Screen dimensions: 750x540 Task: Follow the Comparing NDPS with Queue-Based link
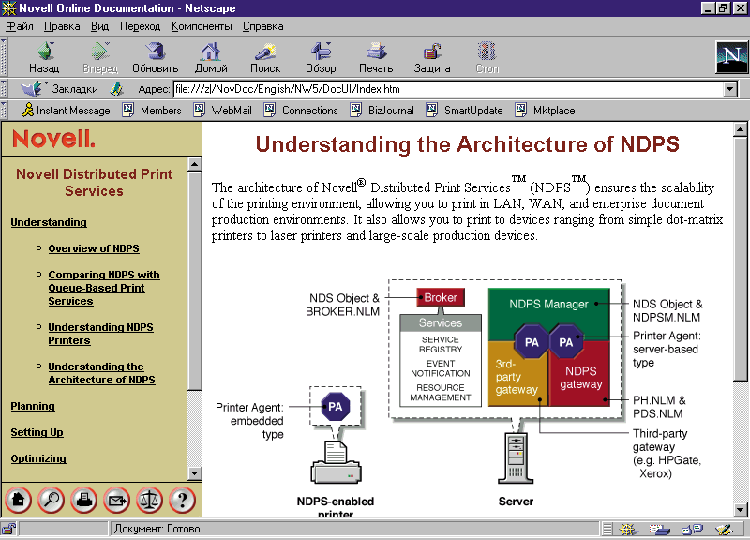[x=103, y=288]
